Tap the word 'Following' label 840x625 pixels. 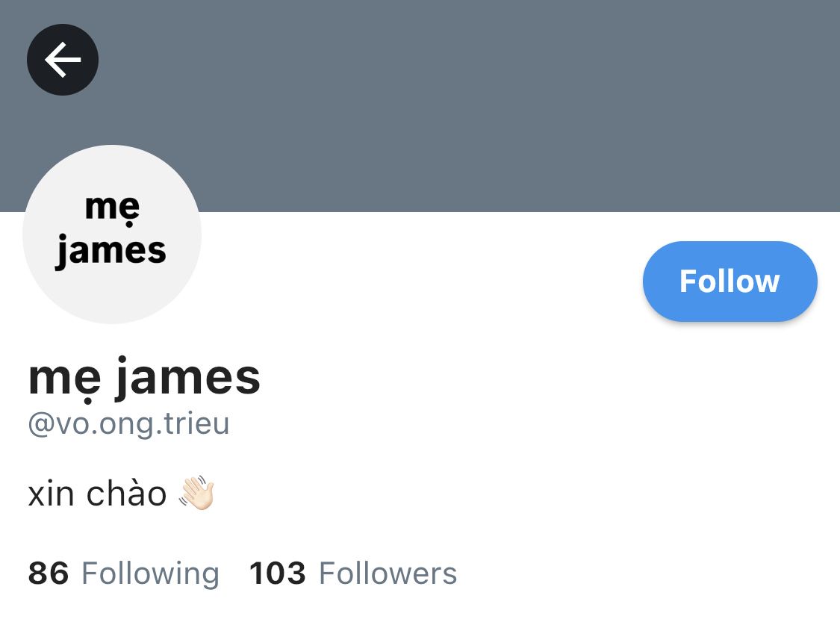coord(151,573)
